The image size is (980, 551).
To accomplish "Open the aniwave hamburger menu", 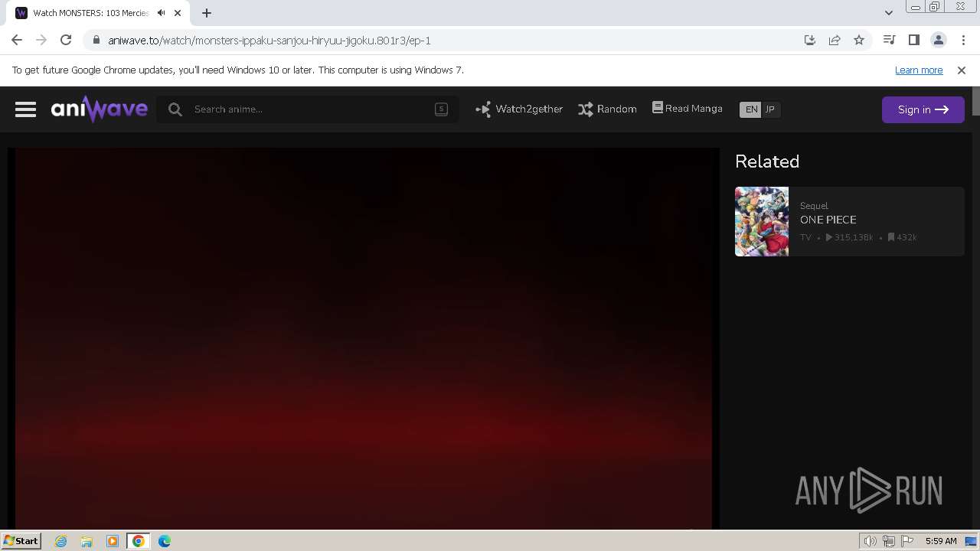I will click(25, 109).
